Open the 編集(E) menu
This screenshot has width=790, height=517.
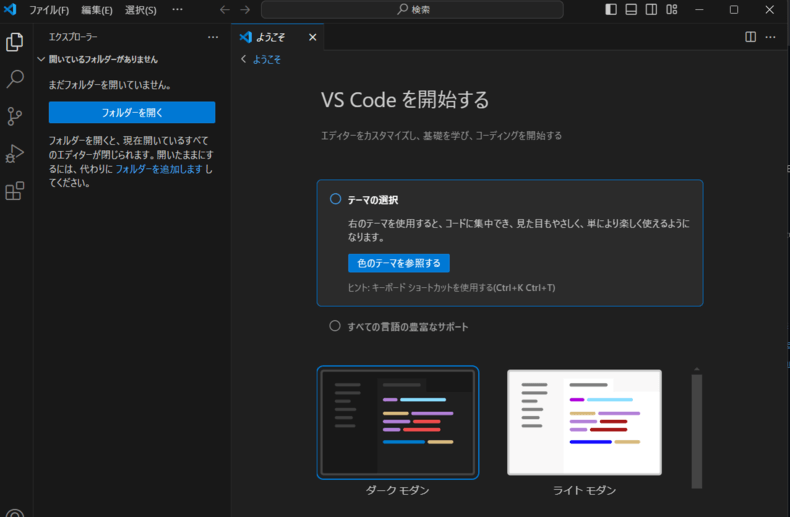point(97,10)
